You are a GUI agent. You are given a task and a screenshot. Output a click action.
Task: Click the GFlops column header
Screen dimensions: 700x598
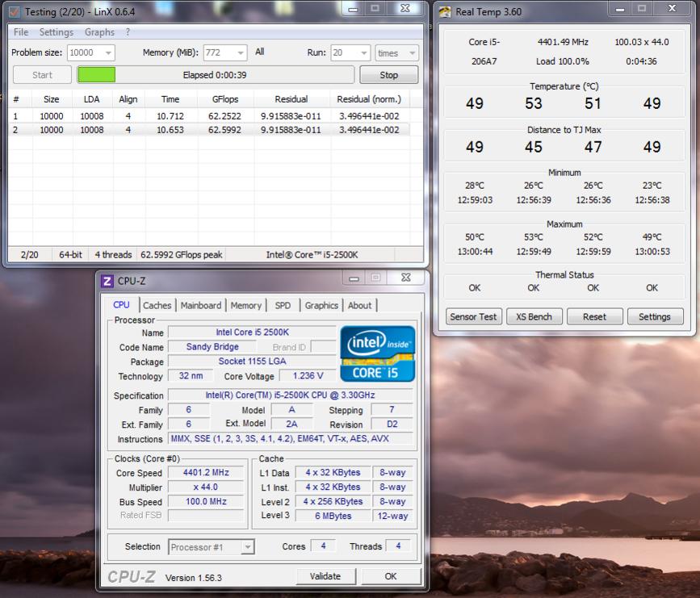(225, 99)
